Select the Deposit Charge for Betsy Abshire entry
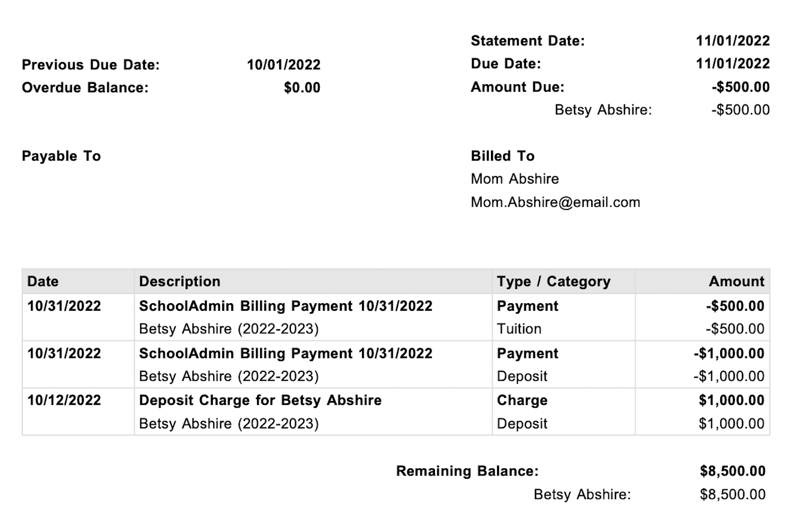788x532 pixels. [x=260, y=400]
